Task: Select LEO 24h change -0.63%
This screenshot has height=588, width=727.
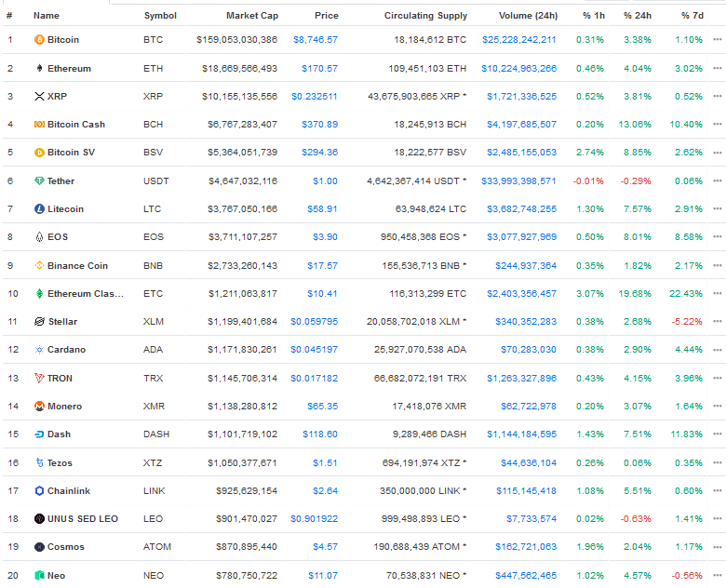Action: [x=636, y=519]
